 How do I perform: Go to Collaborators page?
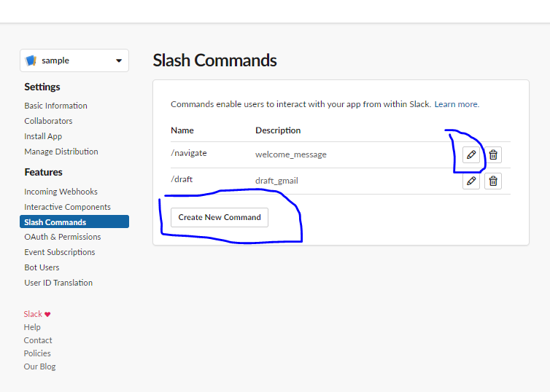coord(48,121)
